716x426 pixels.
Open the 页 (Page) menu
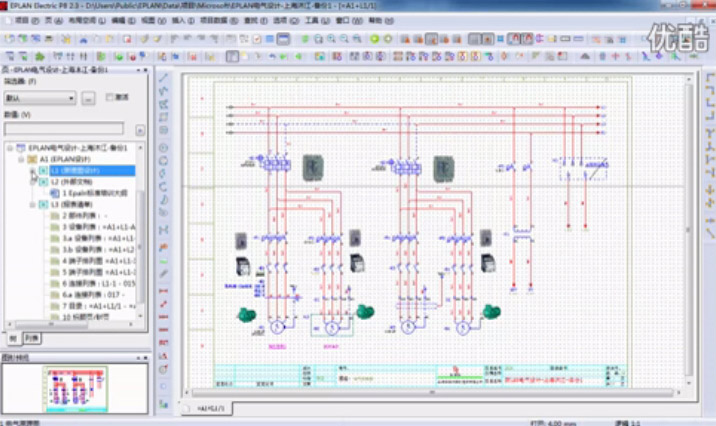pos(53,21)
